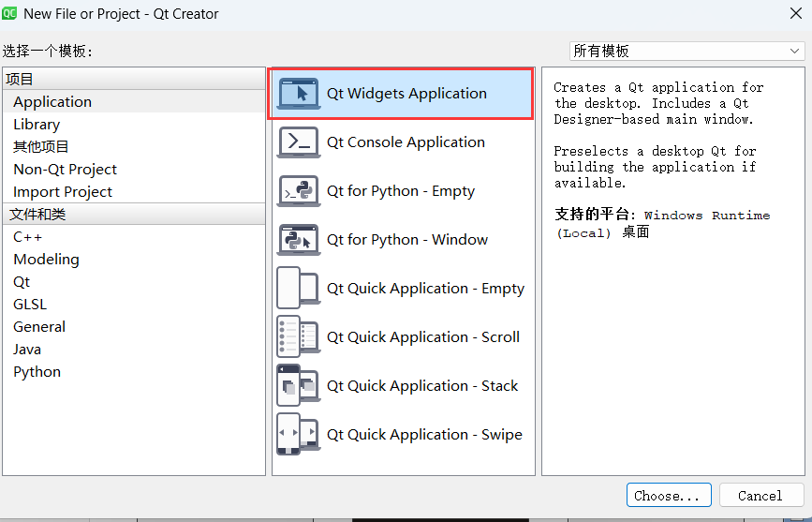The image size is (812, 522).
Task: Select the Application project category
Action: (x=134, y=101)
